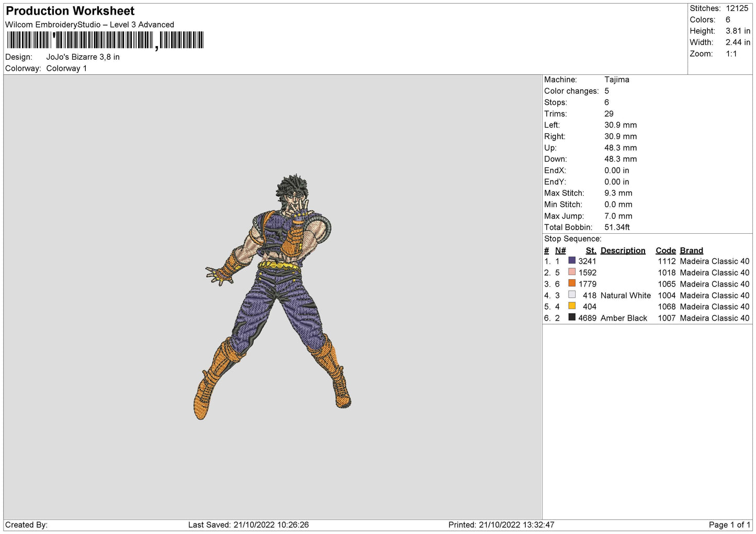Click the 'Stop Sequence:' label
This screenshot has width=756, height=534.
[572, 238]
